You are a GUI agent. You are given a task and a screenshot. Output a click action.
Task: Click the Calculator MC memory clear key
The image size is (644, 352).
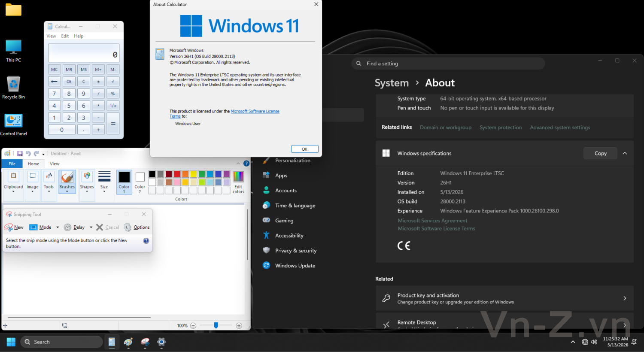point(54,70)
